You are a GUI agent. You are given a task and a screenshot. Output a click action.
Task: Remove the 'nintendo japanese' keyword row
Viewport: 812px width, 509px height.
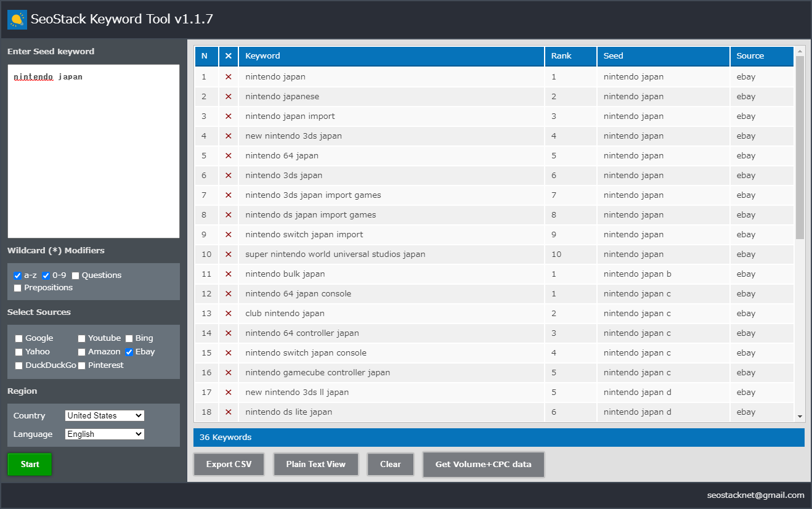tap(228, 97)
